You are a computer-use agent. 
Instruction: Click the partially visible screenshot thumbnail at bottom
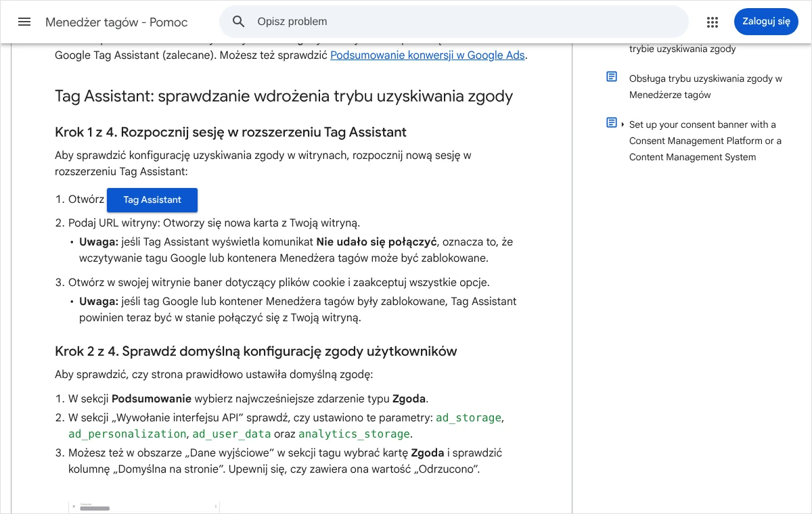tap(144, 507)
